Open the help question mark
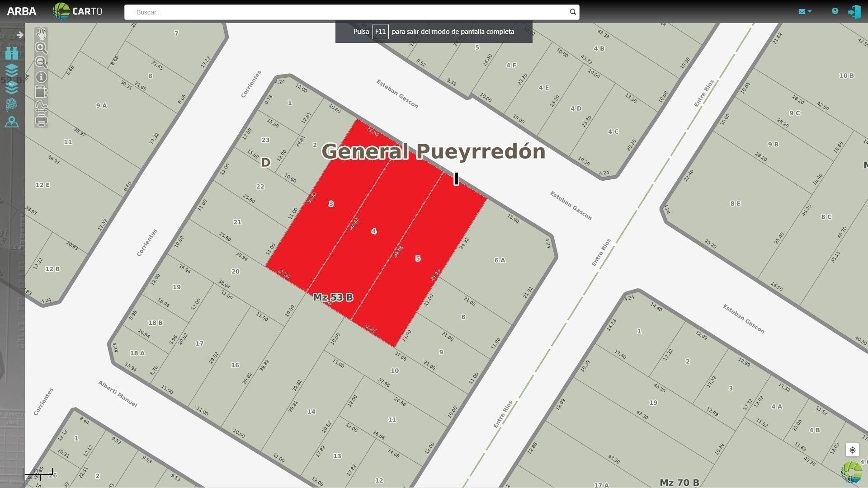This screenshot has height=488, width=868. coord(835,11)
